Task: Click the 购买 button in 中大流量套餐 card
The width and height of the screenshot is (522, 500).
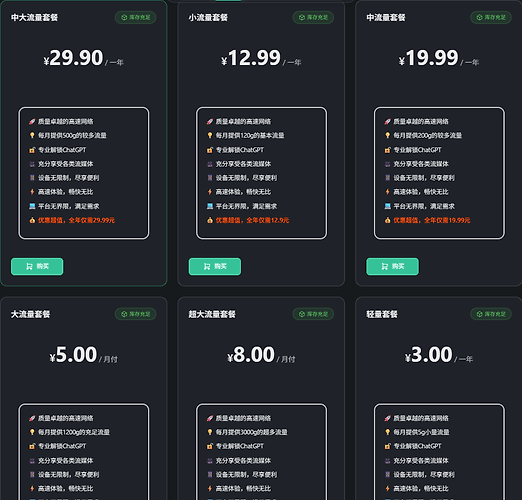Action: 37,266
